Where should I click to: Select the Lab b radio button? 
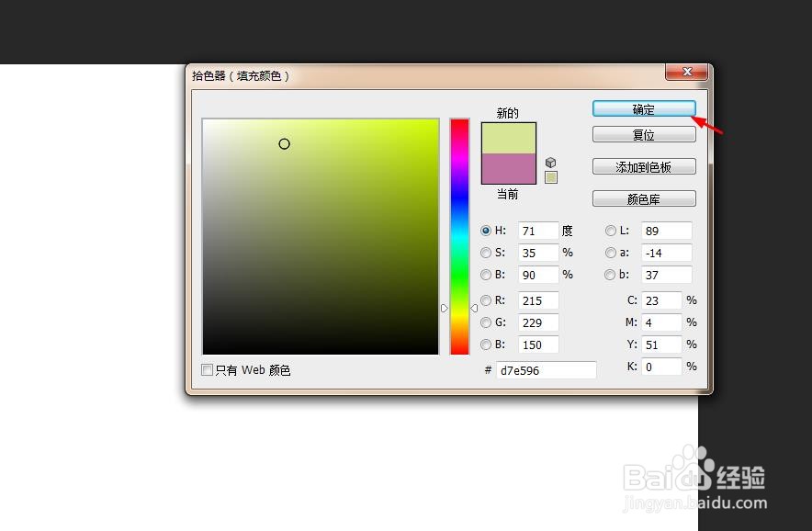(611, 275)
